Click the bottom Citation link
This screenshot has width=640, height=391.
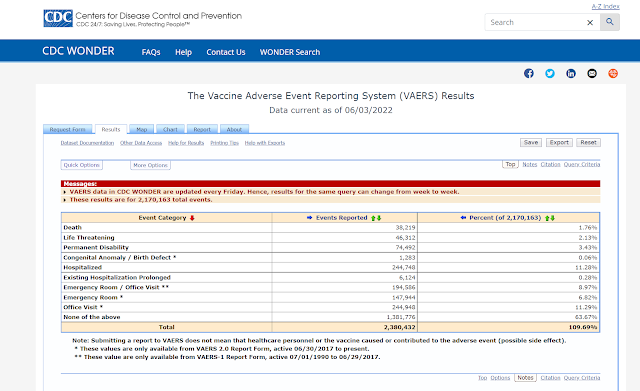pos(551,378)
